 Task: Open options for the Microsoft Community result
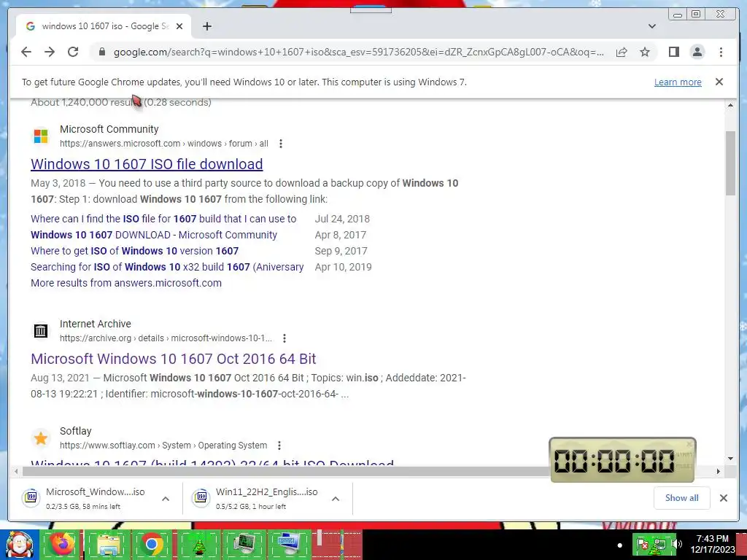[x=281, y=144]
